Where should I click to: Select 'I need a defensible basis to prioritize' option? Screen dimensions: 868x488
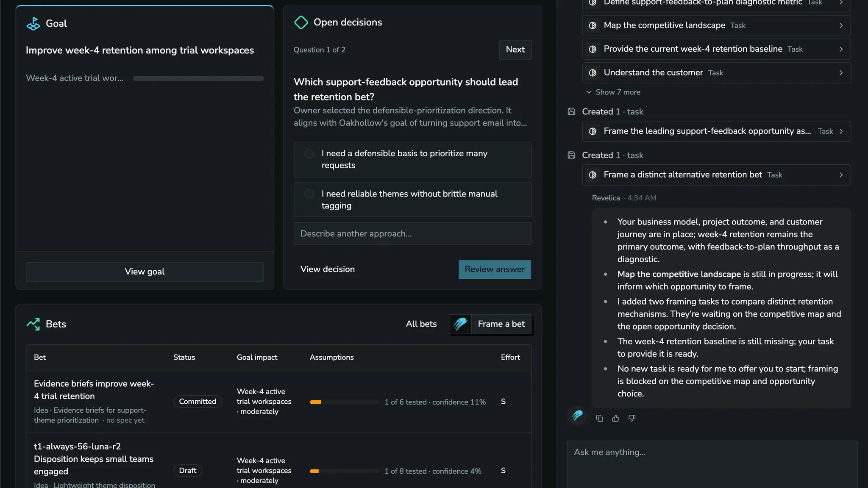(412, 160)
